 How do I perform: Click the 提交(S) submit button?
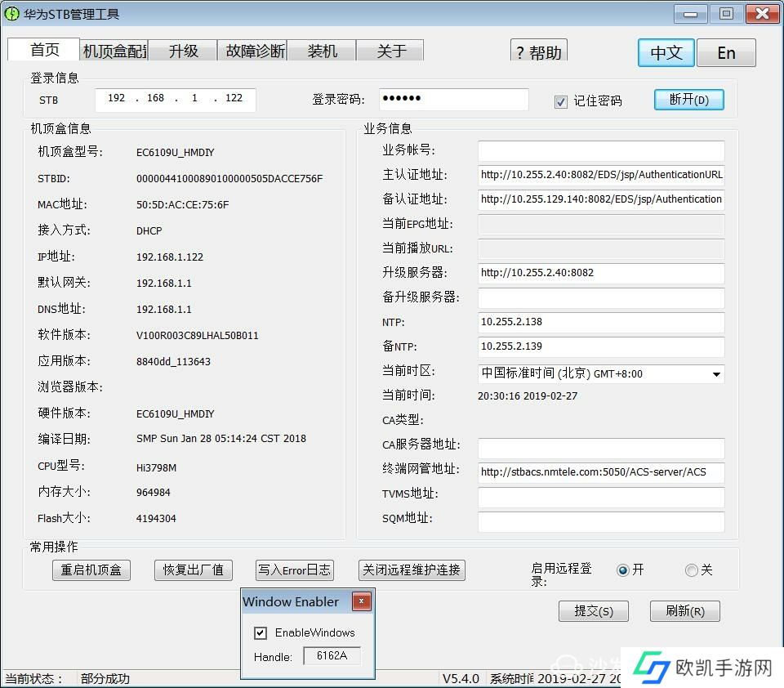point(594,611)
